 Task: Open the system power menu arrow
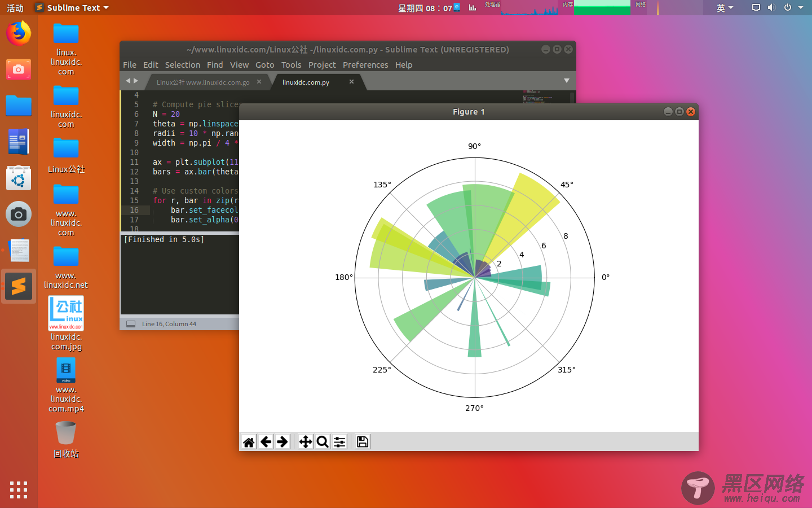(x=801, y=7)
